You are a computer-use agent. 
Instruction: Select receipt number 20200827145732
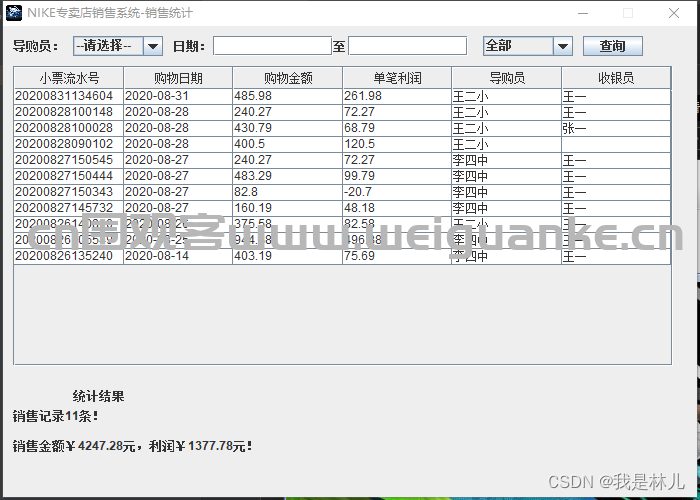pyautogui.click(x=69, y=208)
